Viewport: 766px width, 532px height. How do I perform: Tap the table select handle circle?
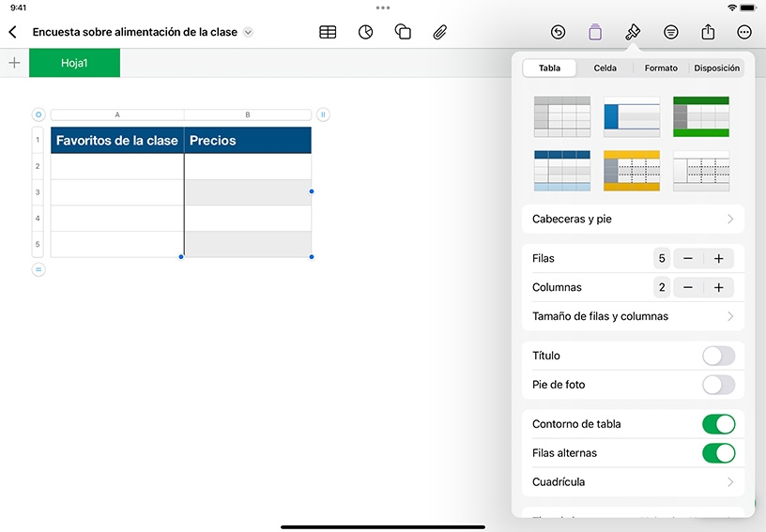click(38, 114)
